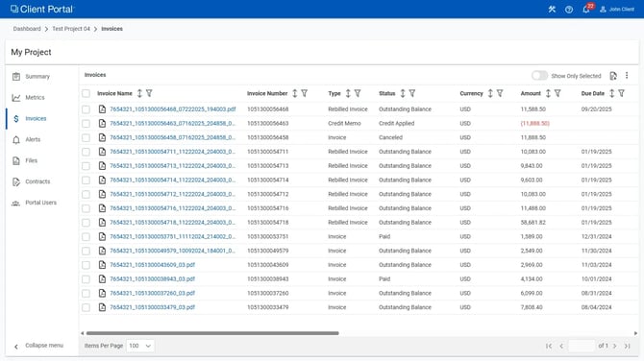Filter the Currency column
This screenshot has width=644, height=361.
tap(500, 93)
